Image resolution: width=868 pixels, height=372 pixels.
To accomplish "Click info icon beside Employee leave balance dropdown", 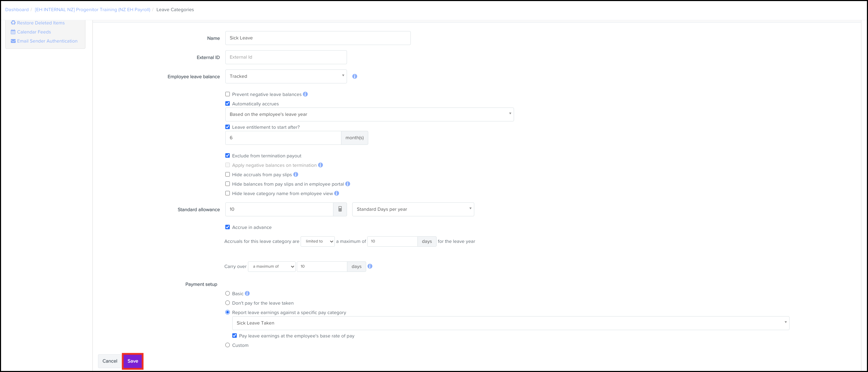I will [x=355, y=76].
